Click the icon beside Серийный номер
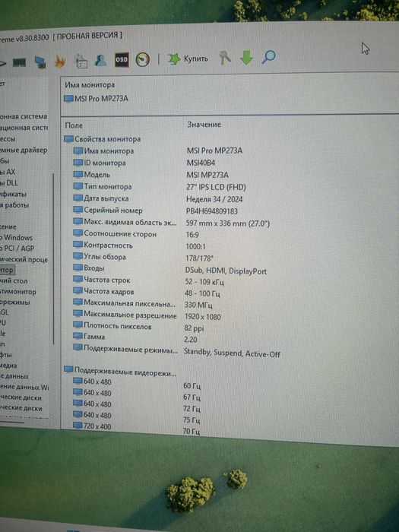 point(78,210)
